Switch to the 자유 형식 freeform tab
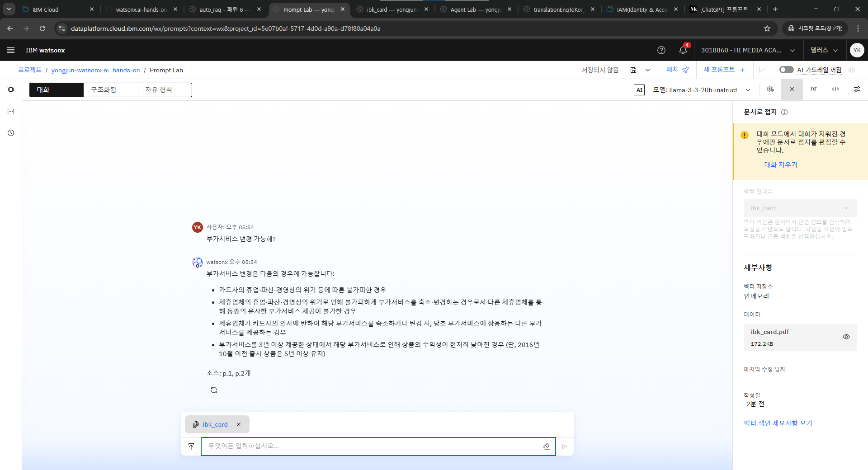 tap(165, 90)
